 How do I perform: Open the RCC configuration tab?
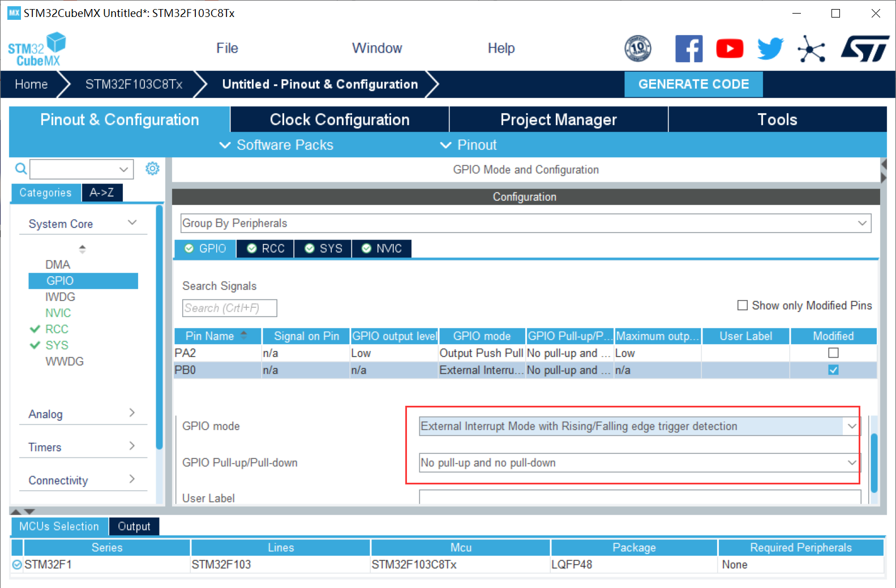coord(265,248)
